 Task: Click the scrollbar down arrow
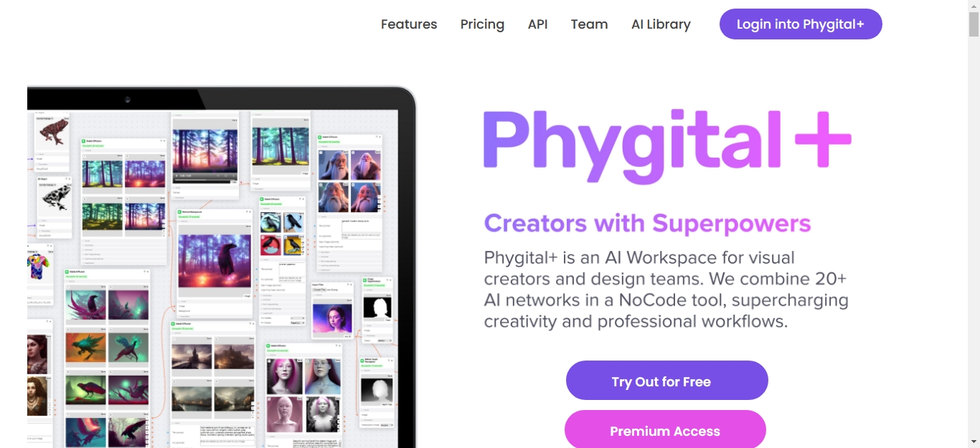click(974, 442)
